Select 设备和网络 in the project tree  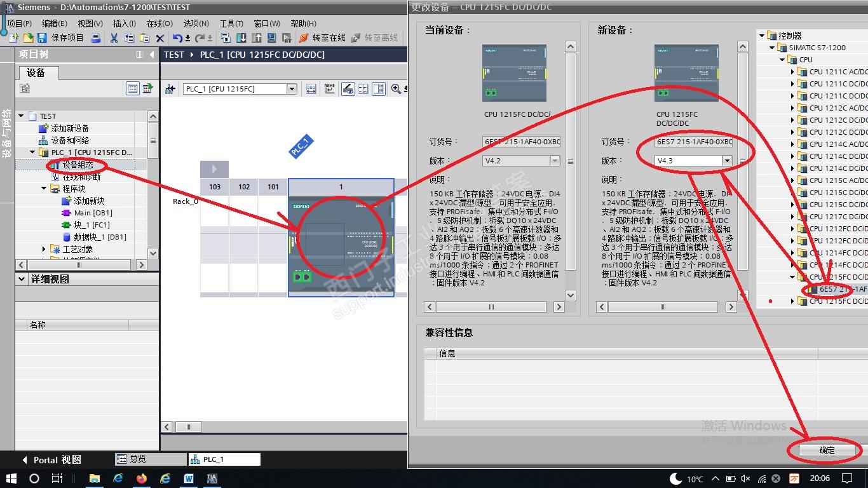point(70,140)
